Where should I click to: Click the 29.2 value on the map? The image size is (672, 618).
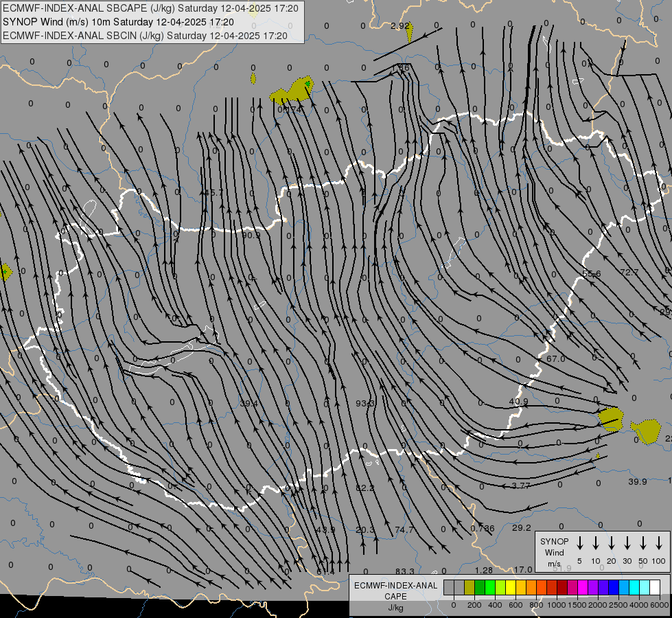tap(522, 528)
